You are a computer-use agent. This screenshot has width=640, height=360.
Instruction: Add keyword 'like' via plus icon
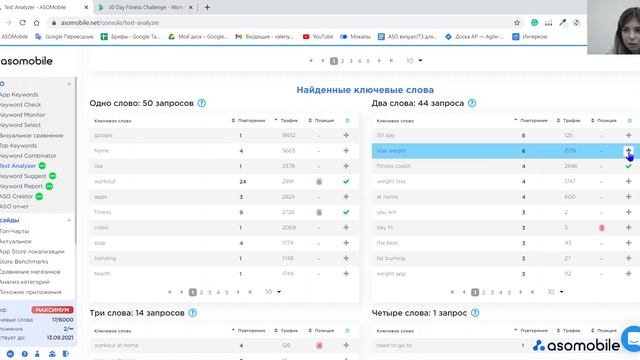coord(346,166)
